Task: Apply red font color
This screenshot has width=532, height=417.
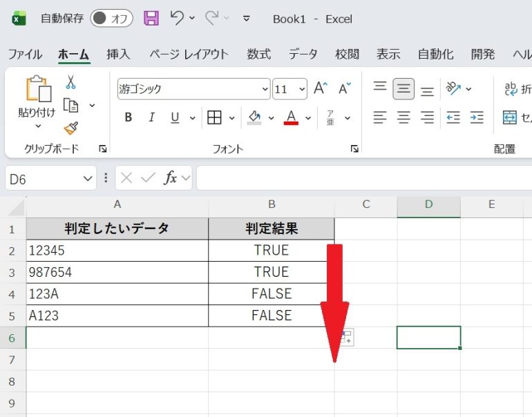Action: coord(291,117)
